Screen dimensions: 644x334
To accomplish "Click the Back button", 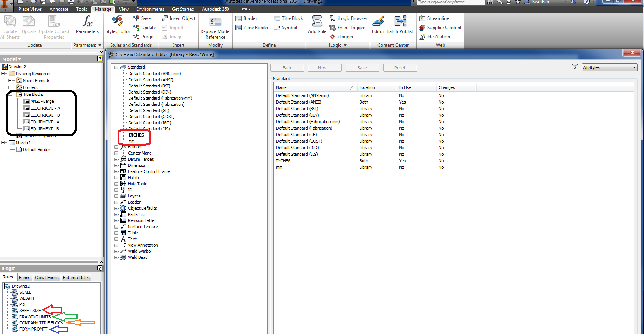I will click(287, 68).
